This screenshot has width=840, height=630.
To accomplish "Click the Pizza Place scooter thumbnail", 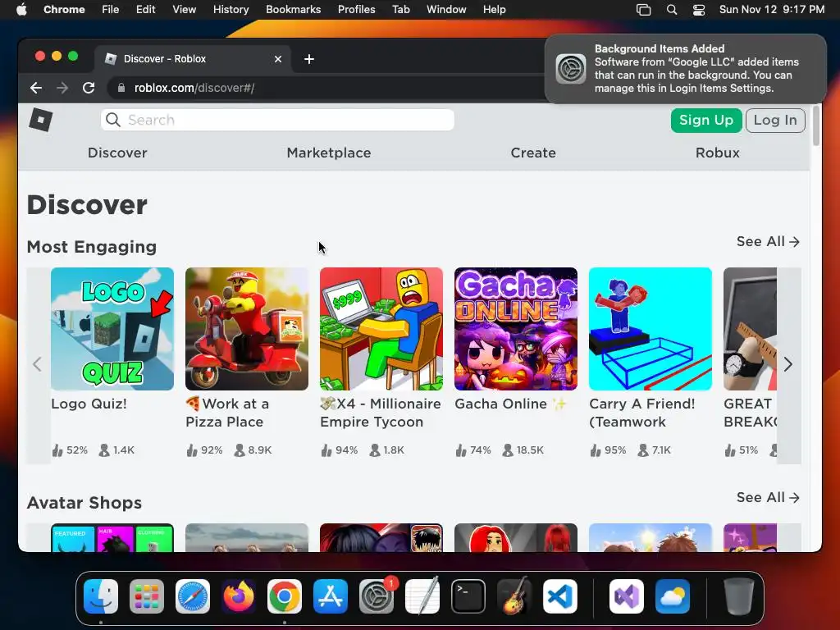I will (247, 329).
